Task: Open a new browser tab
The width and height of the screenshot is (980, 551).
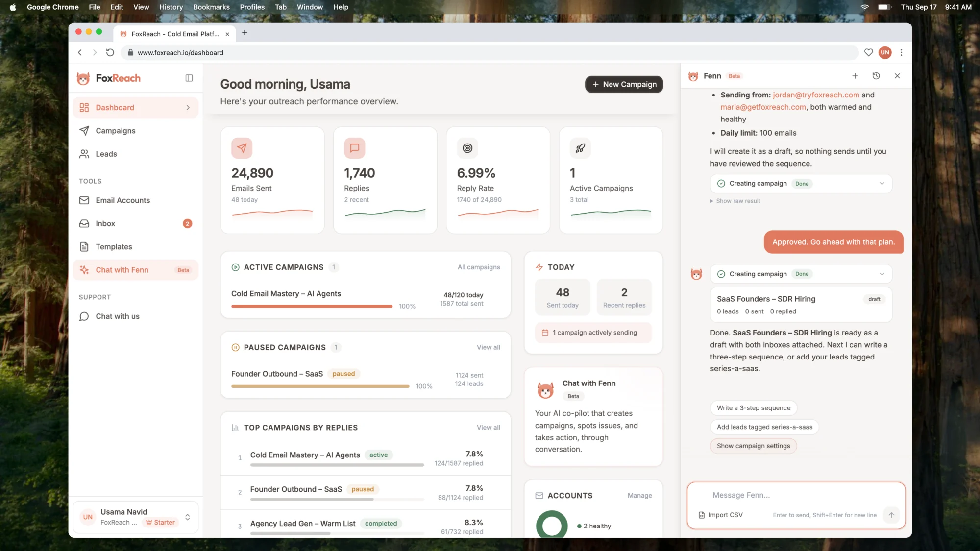Action: point(245,33)
